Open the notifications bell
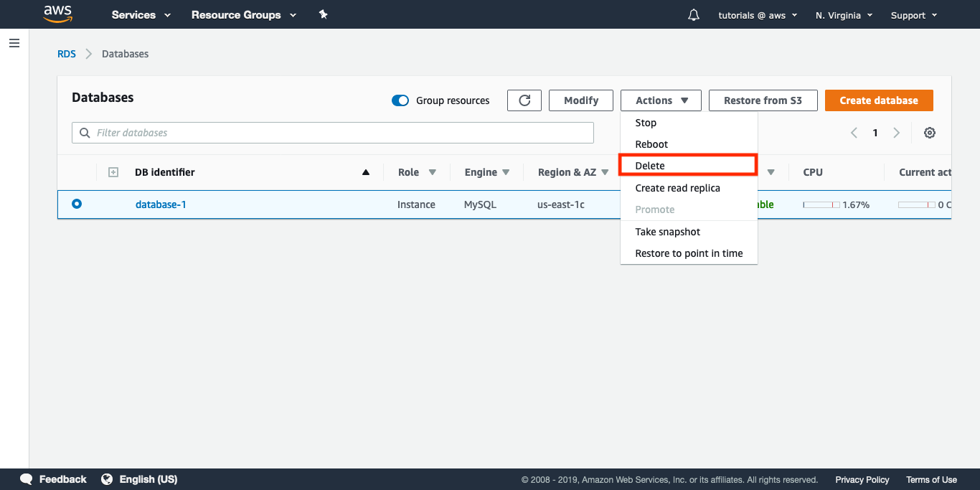The width and height of the screenshot is (980, 490). 693,15
